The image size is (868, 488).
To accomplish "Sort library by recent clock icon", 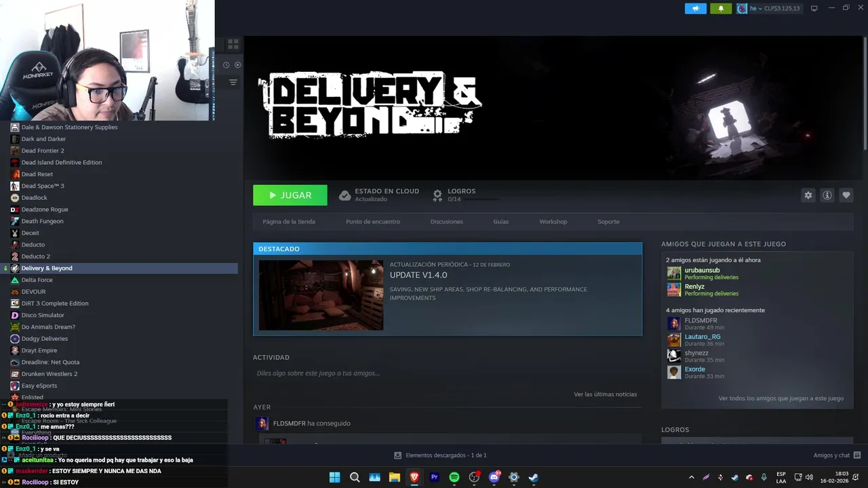I will coord(226,65).
